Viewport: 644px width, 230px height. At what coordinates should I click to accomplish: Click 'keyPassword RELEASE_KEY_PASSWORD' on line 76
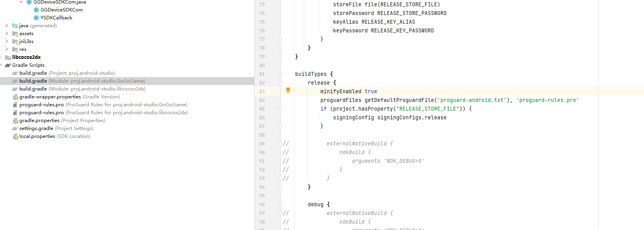point(384,30)
